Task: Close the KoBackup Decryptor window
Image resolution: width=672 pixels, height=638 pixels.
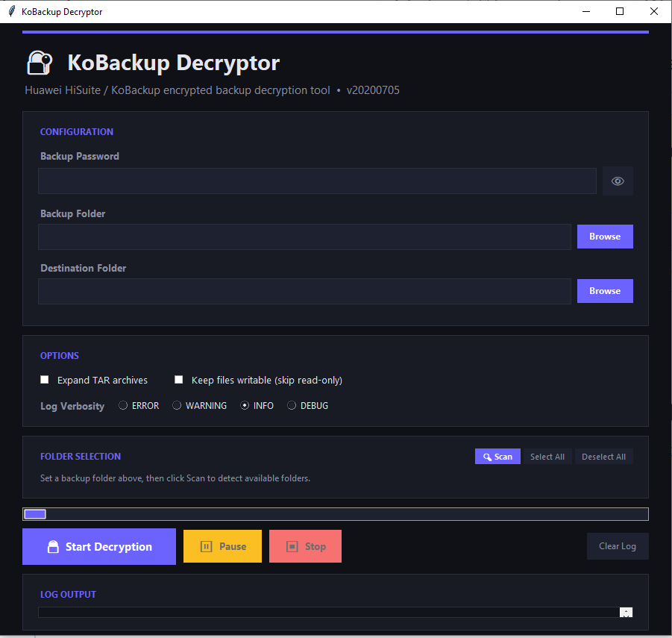Action: pos(654,11)
